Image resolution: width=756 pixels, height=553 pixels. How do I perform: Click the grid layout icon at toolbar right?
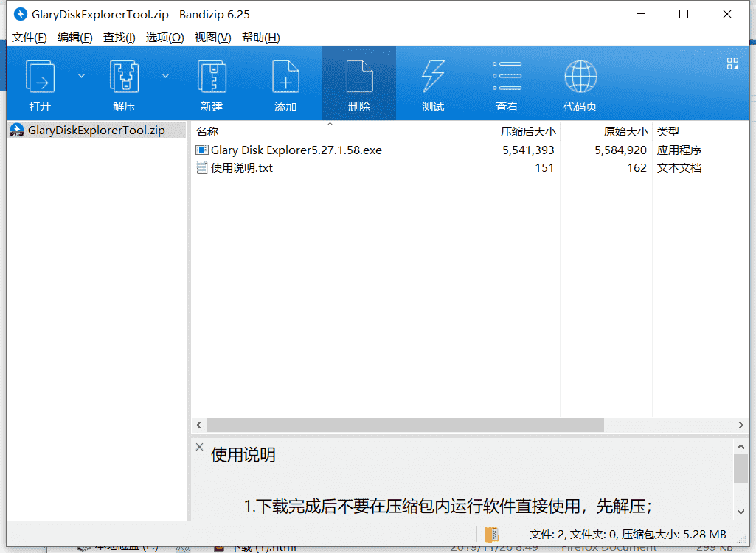click(732, 63)
